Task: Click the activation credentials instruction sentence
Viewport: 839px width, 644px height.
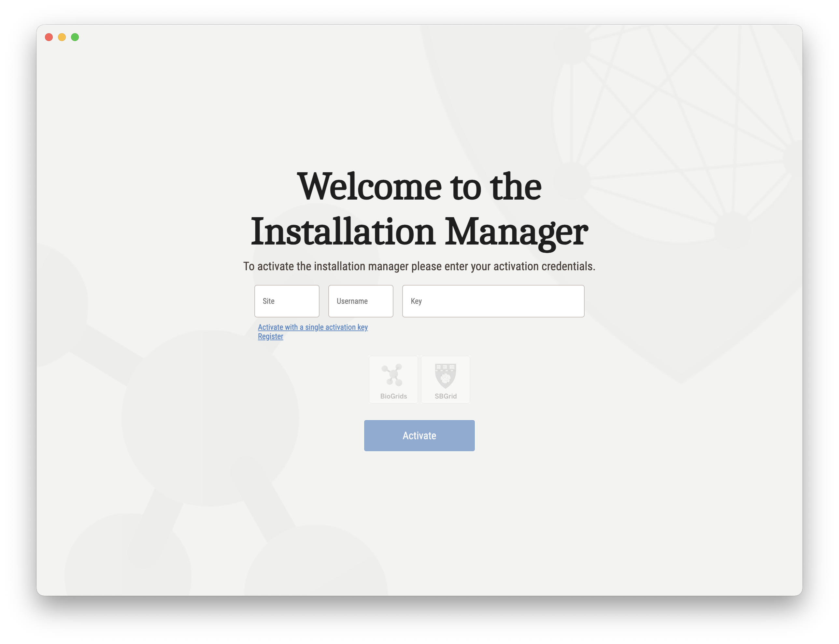Action: (x=419, y=266)
